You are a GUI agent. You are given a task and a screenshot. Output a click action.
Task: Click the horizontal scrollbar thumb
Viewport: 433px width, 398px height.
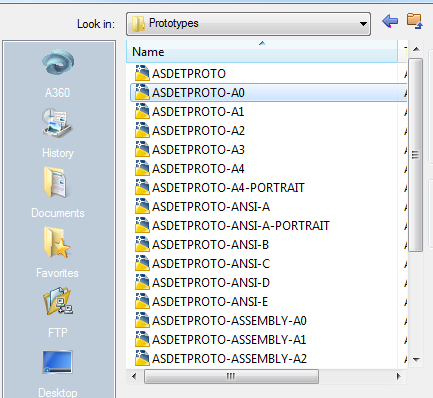[231, 376]
